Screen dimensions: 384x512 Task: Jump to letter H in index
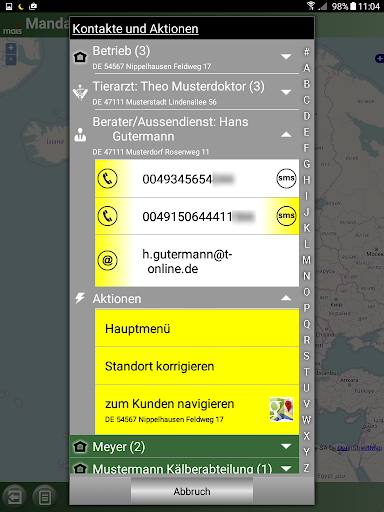point(306,180)
